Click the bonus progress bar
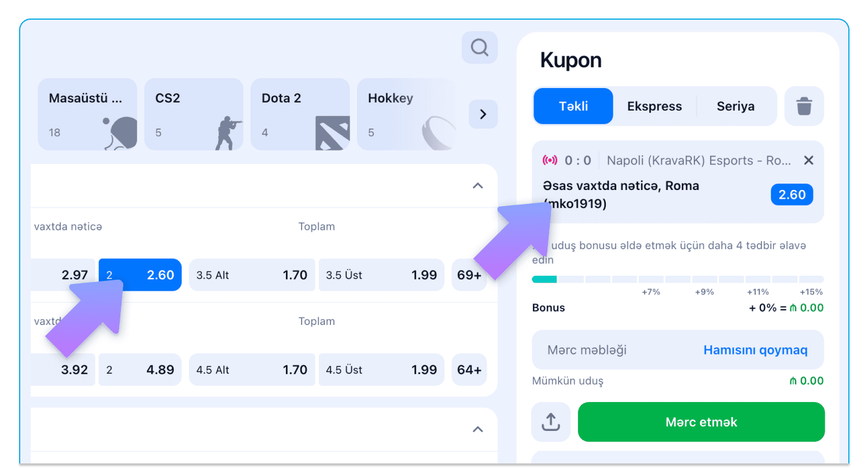 [x=677, y=279]
